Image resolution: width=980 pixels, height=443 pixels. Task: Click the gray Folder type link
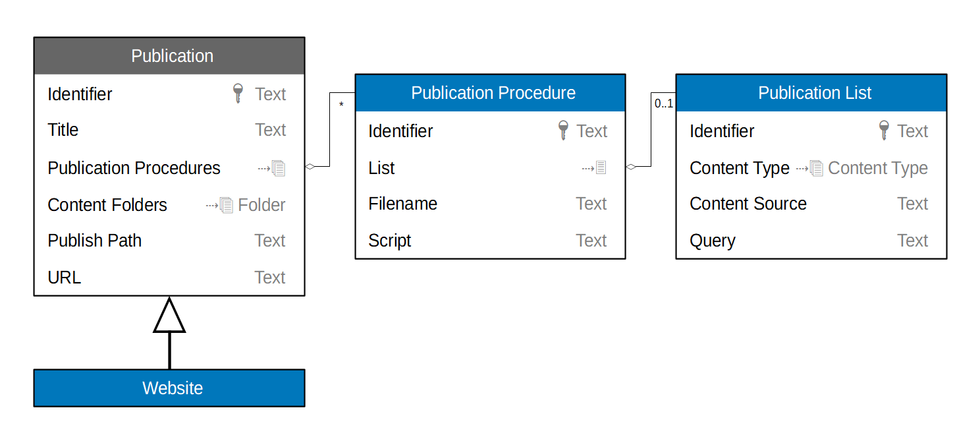pyautogui.click(x=261, y=205)
